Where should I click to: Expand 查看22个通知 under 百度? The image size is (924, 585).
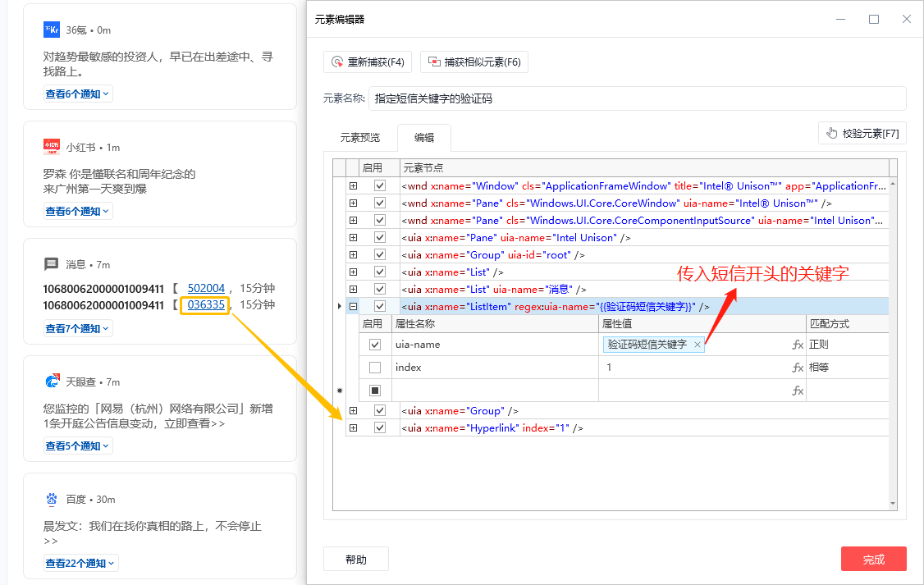pyautogui.click(x=81, y=563)
